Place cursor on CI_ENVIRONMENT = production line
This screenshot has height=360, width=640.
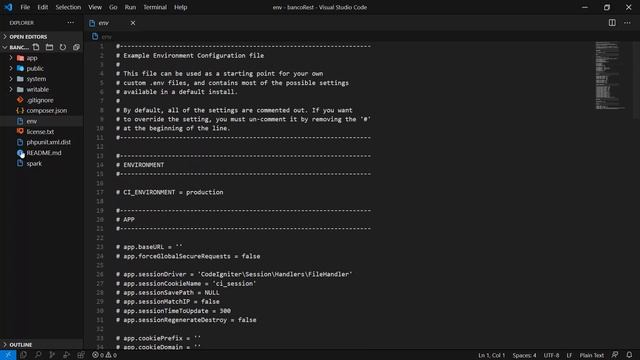click(169, 192)
